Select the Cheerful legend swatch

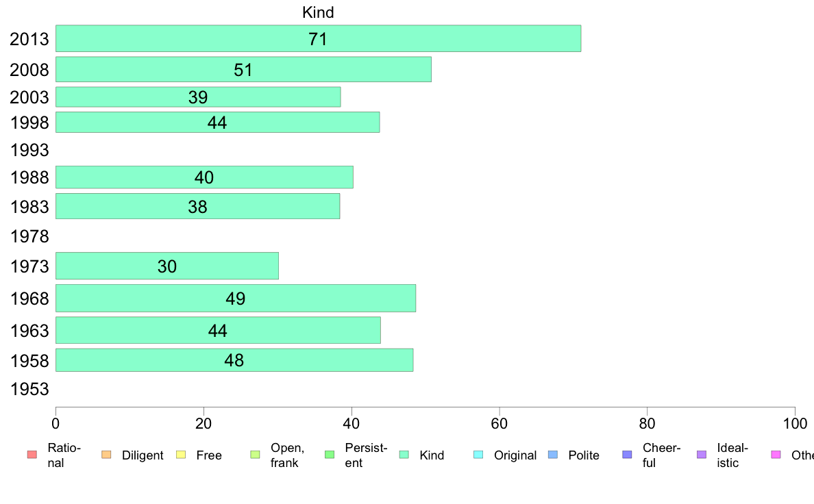[628, 455]
